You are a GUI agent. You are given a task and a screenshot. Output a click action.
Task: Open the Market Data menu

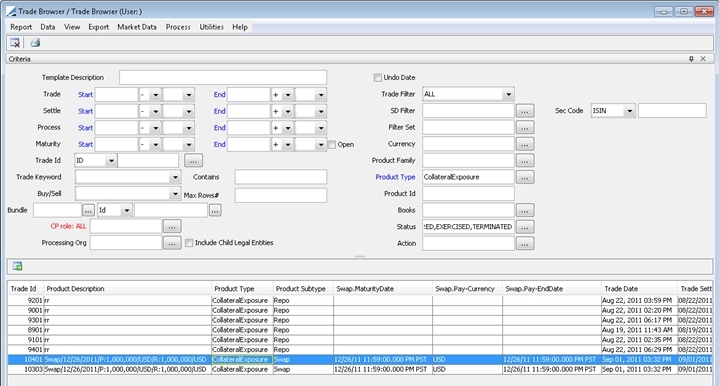tap(137, 27)
